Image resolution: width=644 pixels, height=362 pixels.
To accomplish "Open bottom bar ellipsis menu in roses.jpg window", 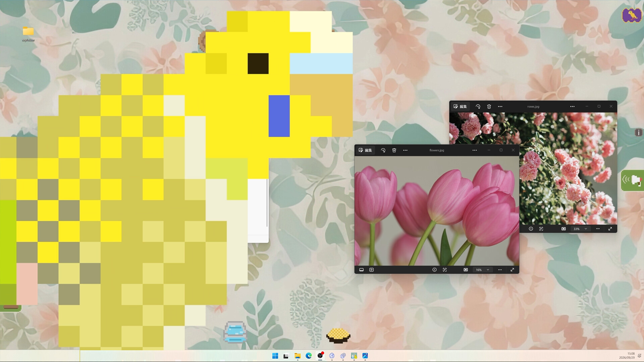I will tap(598, 229).
